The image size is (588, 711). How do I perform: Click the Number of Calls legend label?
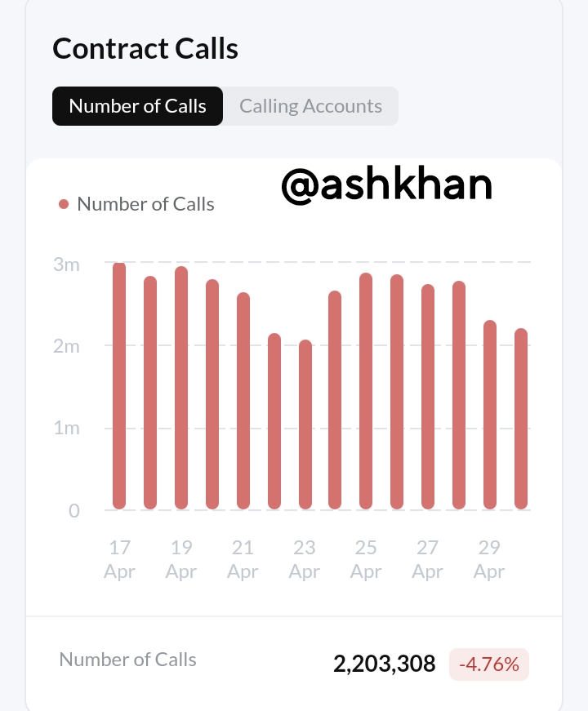pos(145,204)
